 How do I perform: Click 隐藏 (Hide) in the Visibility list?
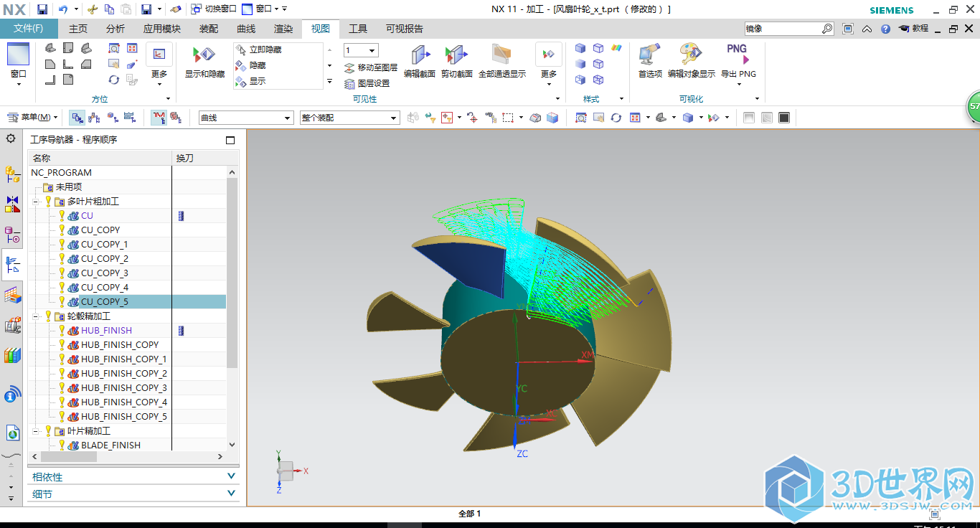[250, 65]
